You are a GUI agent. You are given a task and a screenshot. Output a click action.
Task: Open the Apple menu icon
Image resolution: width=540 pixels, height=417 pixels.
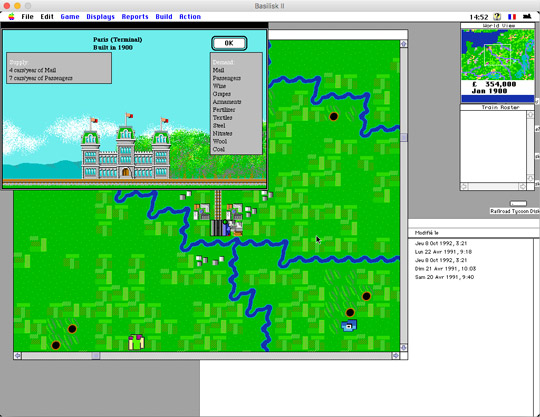pos(11,17)
